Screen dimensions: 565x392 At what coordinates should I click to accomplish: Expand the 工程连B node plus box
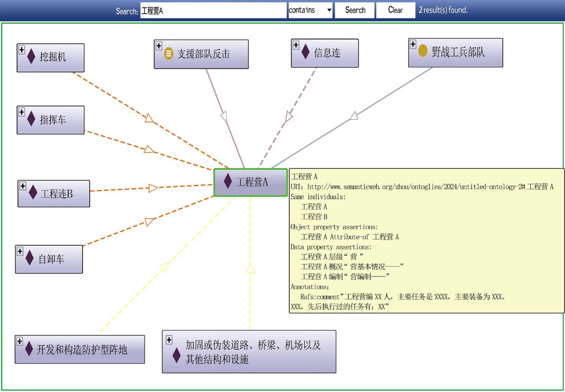pyautogui.click(x=23, y=186)
